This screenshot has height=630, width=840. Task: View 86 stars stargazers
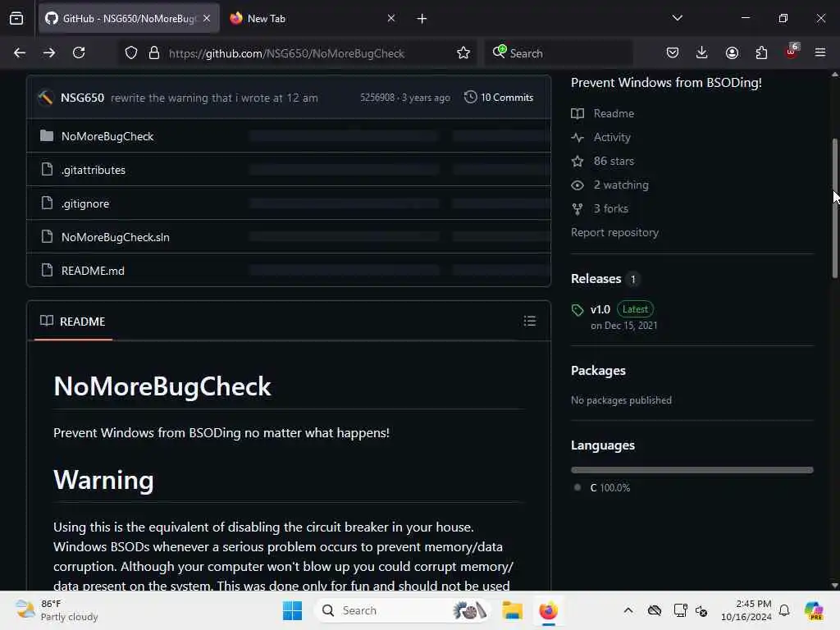click(614, 161)
